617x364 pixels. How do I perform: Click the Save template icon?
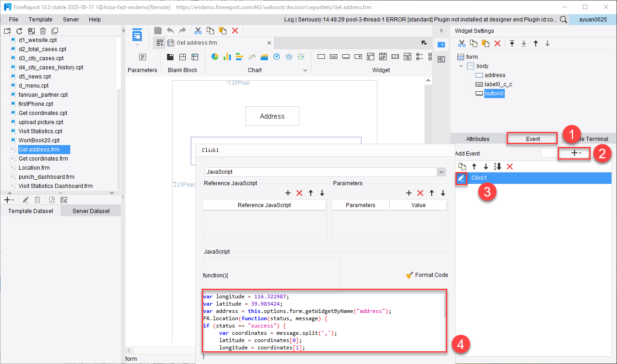(x=158, y=31)
